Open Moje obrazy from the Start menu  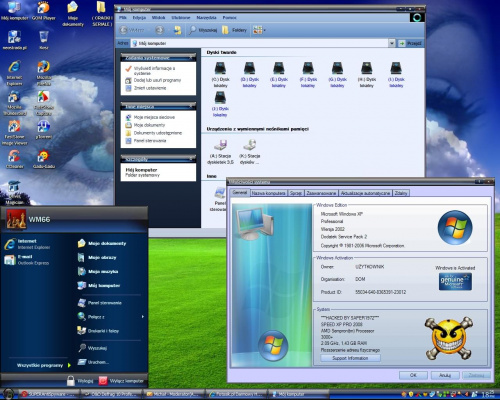[97, 257]
